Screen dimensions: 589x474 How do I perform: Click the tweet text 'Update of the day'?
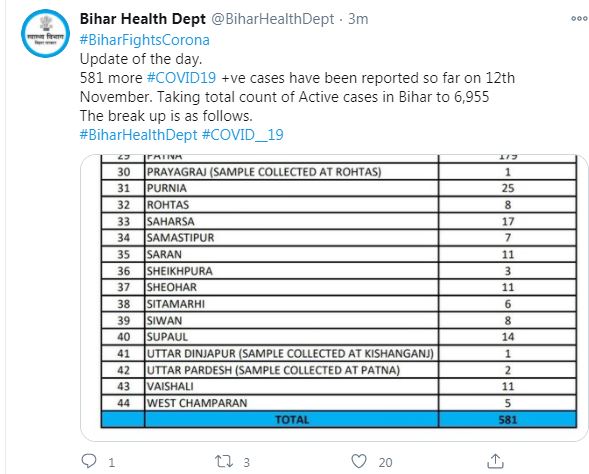point(141,59)
